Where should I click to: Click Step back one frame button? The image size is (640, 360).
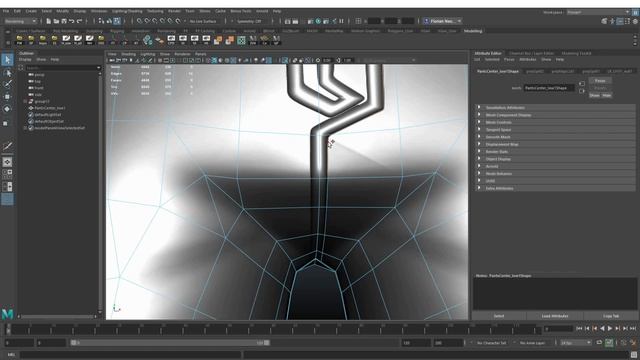587,328
